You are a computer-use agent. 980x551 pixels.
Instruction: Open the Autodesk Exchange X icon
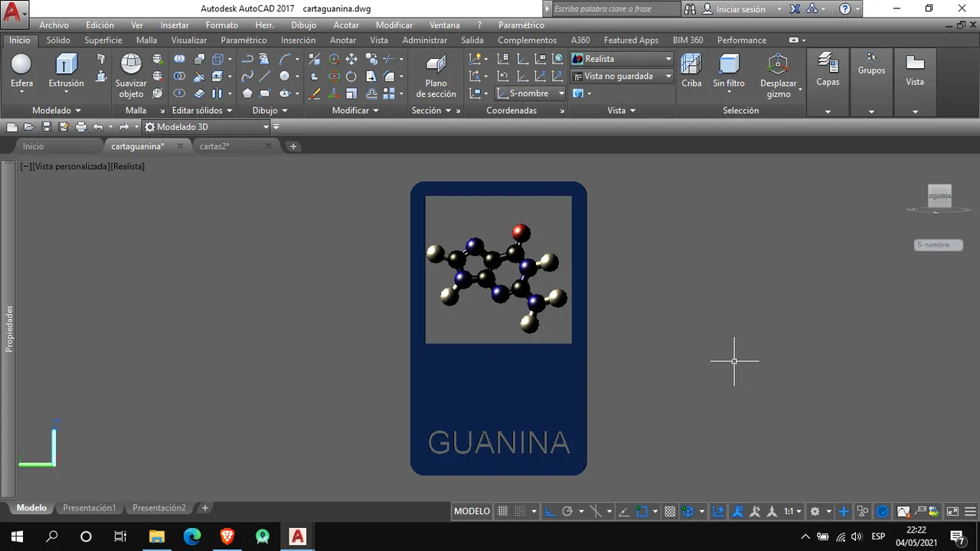click(x=795, y=9)
